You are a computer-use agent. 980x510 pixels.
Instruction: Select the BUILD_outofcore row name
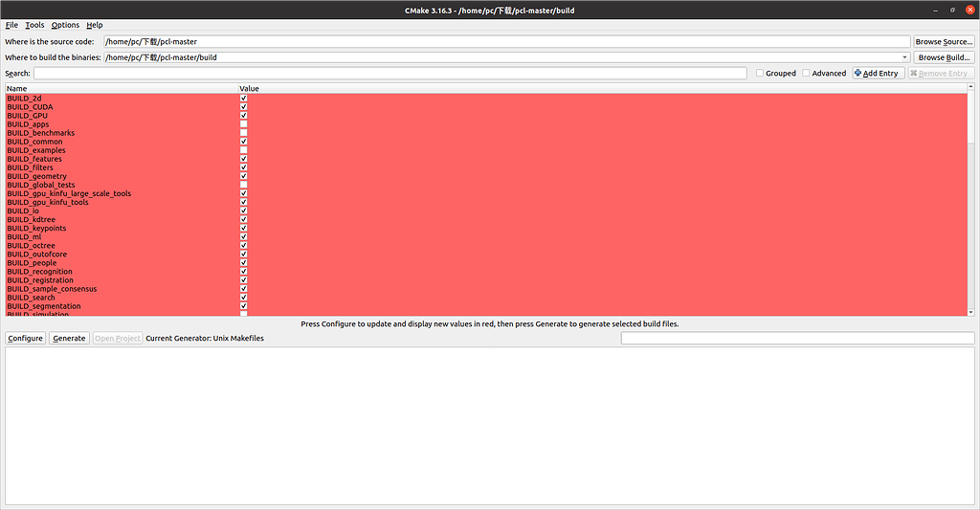[x=37, y=255]
